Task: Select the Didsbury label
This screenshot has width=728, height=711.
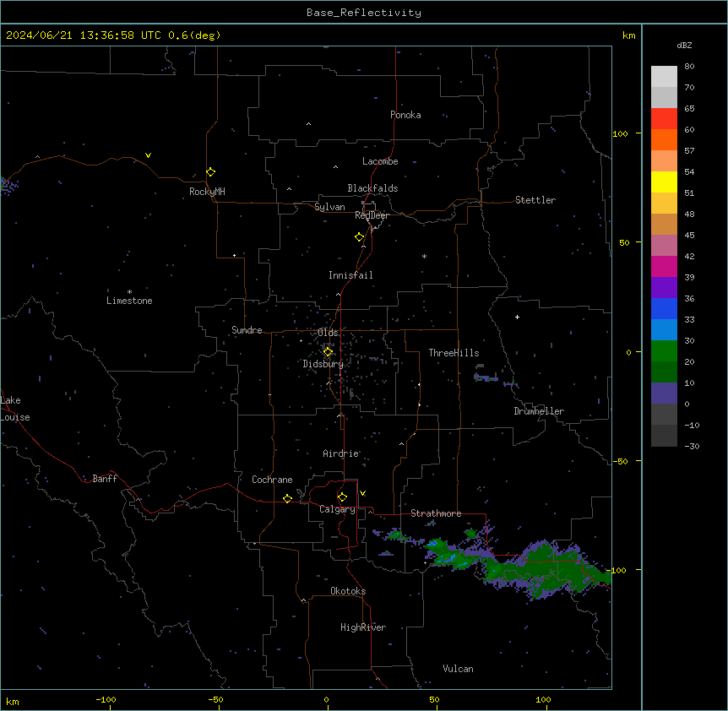Action: [x=323, y=364]
